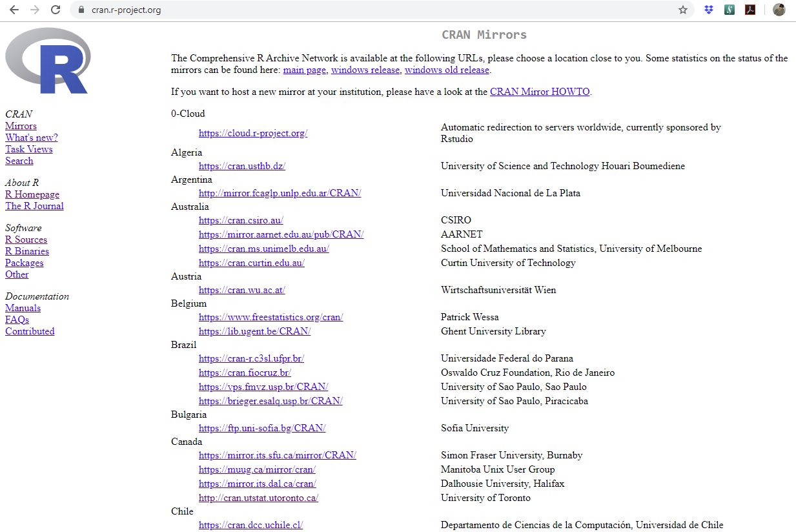Click the Sofia University description text
This screenshot has width=796, height=532.
[475, 428]
